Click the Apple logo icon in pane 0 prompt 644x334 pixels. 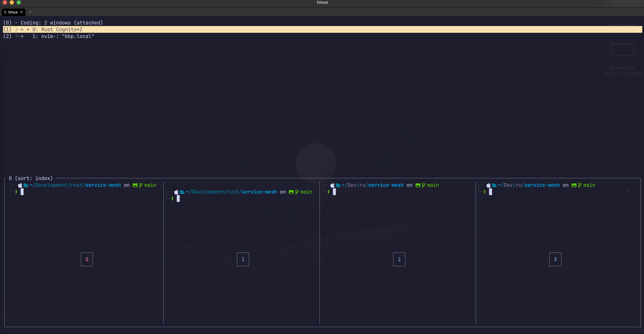pos(20,185)
